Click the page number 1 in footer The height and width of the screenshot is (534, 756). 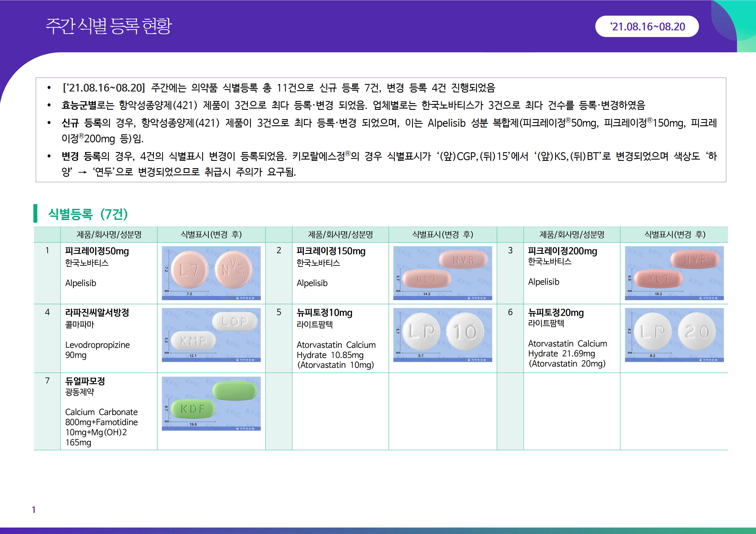[x=34, y=510]
